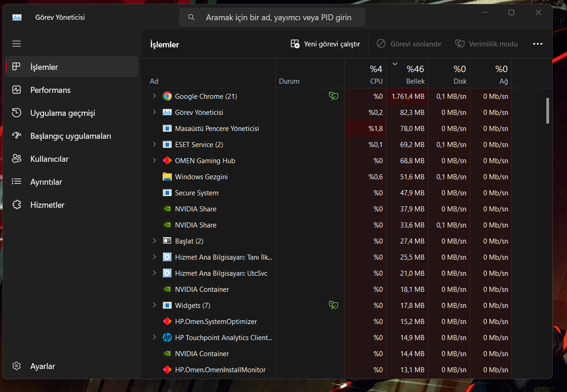The height and width of the screenshot is (392, 567).
Task: Sort by the Durum column header
Action: (310, 74)
